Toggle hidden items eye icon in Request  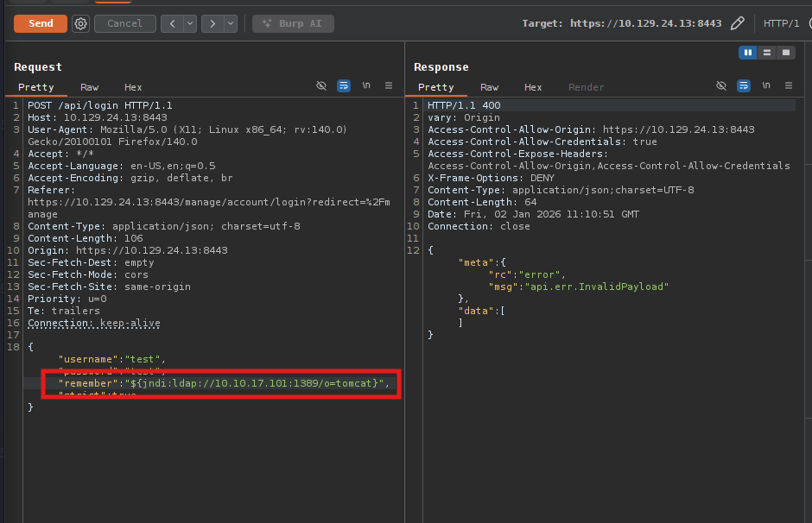[321, 86]
